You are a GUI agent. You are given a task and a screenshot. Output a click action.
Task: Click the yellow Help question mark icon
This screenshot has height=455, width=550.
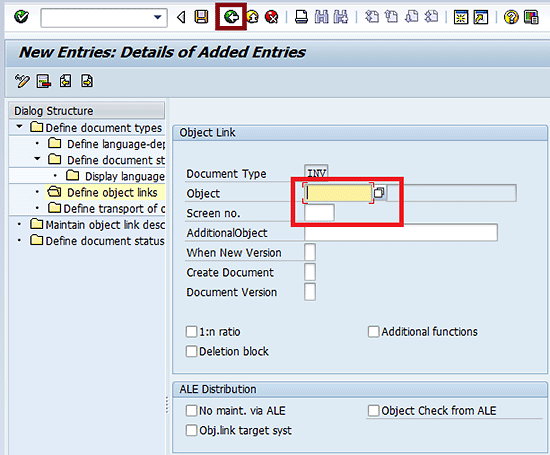pos(511,17)
